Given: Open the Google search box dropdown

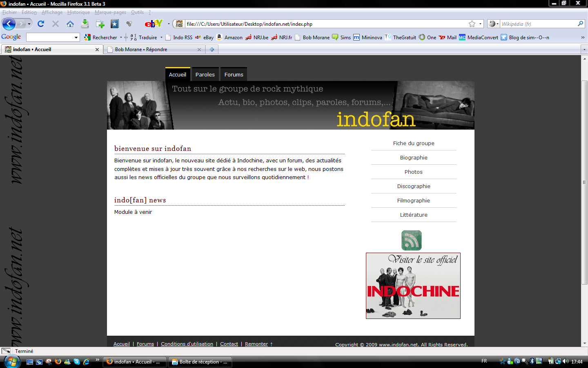Looking at the screenshot, I should pyautogui.click(x=76, y=37).
